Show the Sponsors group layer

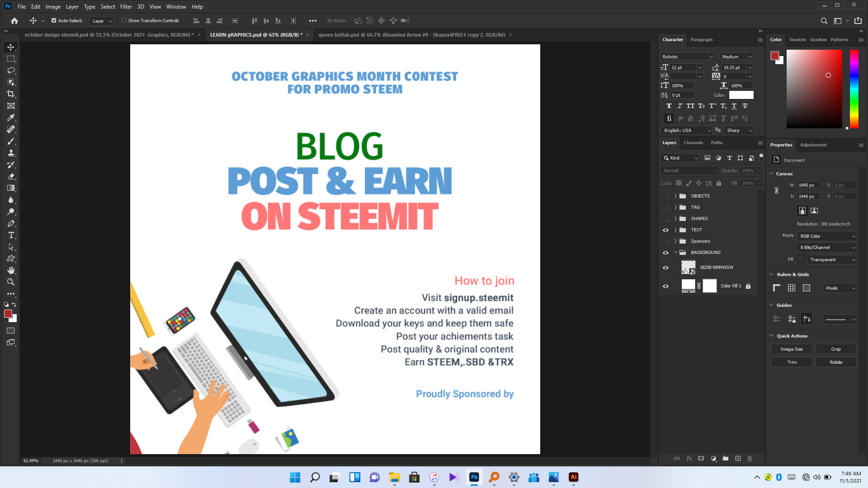click(665, 241)
